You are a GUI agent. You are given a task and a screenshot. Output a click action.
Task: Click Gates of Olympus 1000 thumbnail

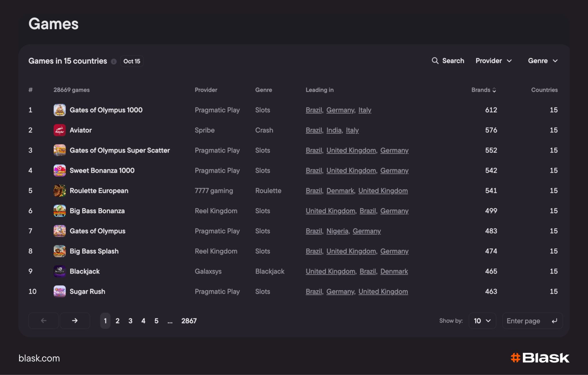[x=59, y=110]
